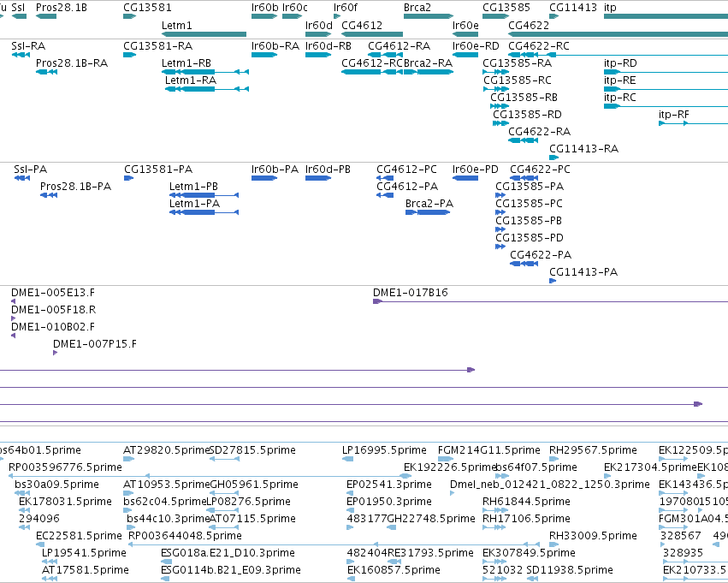Screen dimensions: 728x583
Task: Select protein Letm1-PA
Action: pos(194,204)
